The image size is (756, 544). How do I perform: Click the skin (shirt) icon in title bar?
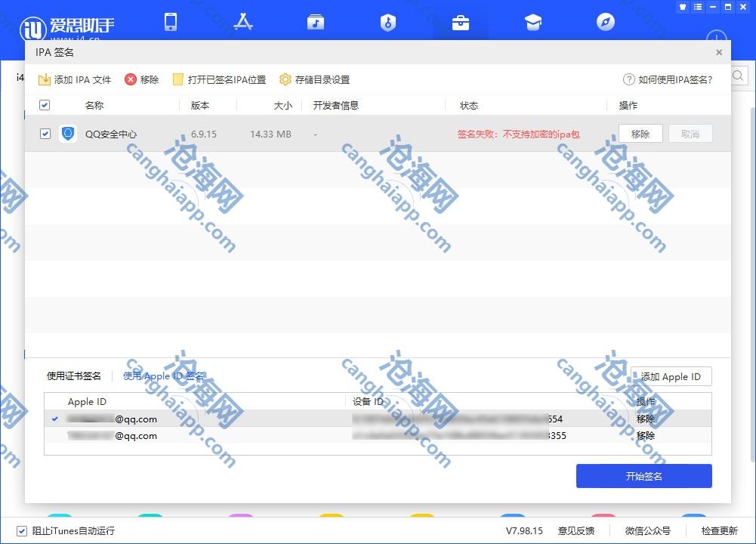[x=683, y=6]
